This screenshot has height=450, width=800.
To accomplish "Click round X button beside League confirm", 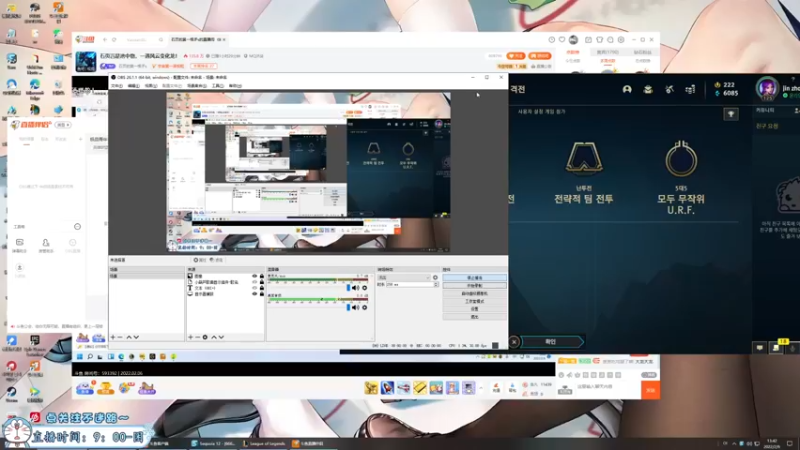I will point(514,342).
